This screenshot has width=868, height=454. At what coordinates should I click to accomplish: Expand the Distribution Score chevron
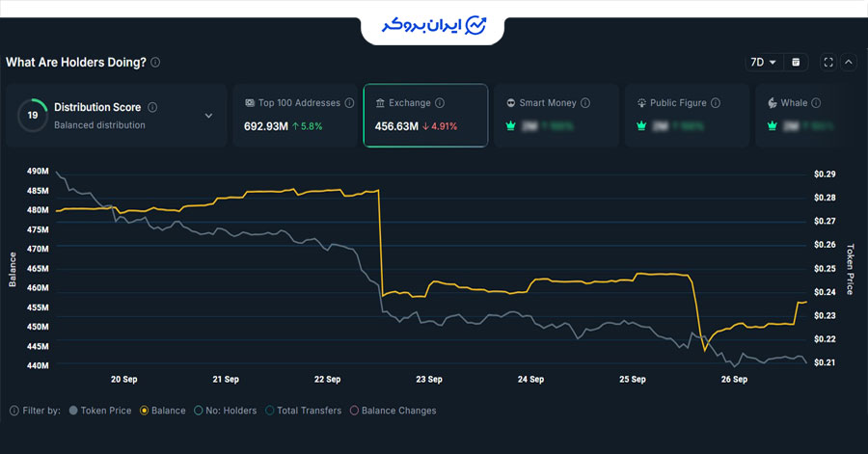(208, 116)
